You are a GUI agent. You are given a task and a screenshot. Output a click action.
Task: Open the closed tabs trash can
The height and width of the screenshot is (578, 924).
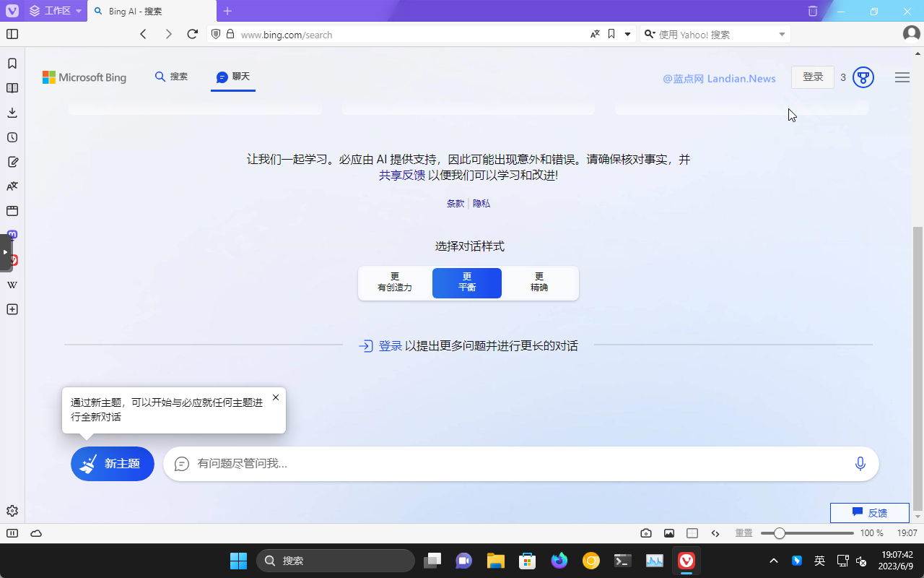point(813,11)
